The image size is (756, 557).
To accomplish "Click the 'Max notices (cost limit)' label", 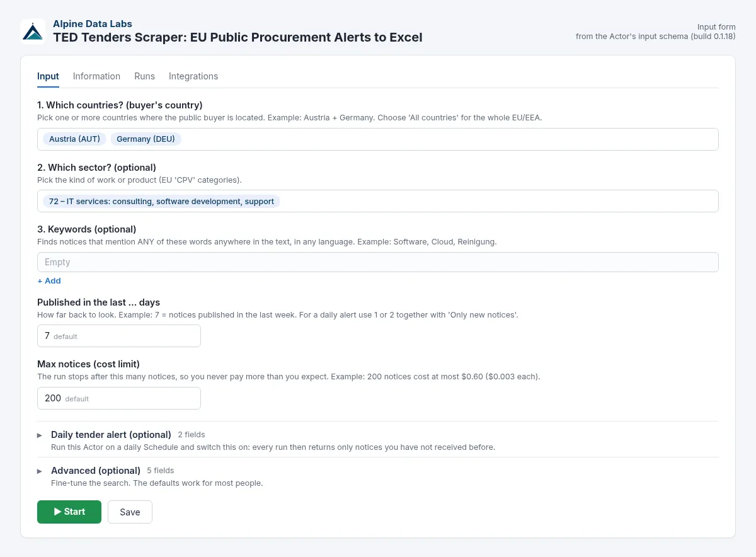I will pos(88,364).
